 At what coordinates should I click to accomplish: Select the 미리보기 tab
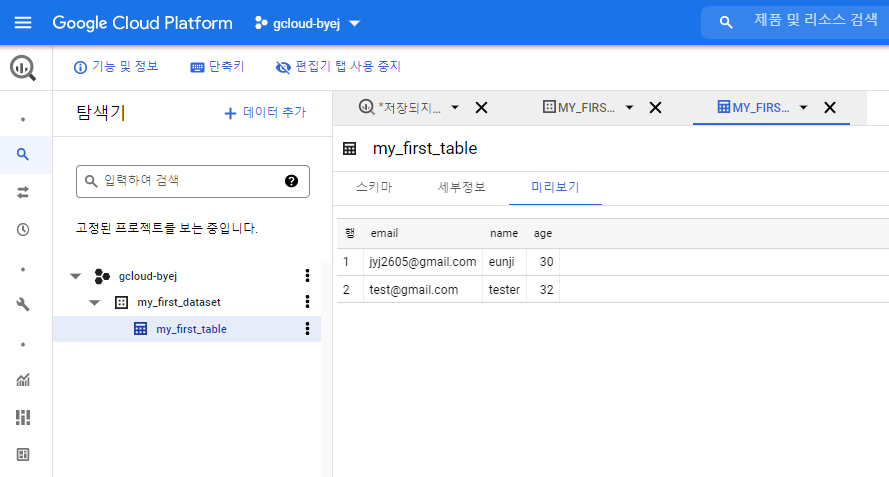(555, 187)
